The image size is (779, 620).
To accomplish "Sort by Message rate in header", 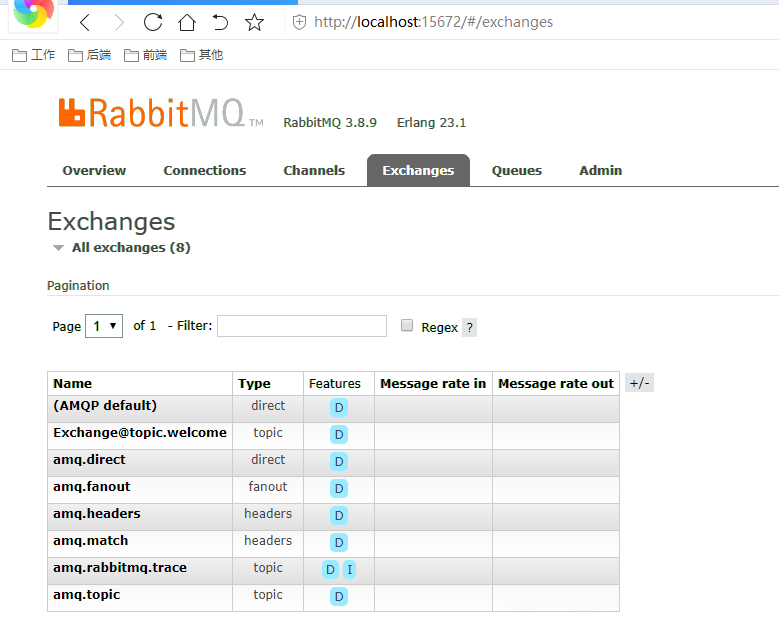I will (x=433, y=384).
